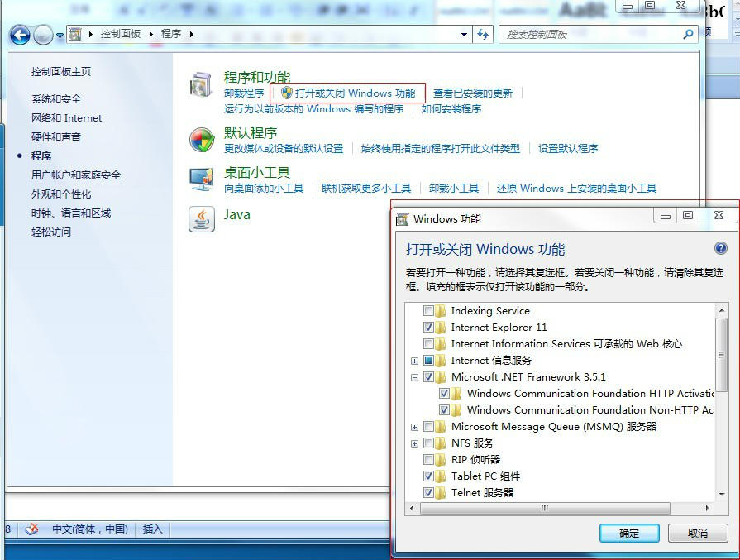Open the 设置默认程序 link
Image resolution: width=740 pixels, height=560 pixels.
568,149
